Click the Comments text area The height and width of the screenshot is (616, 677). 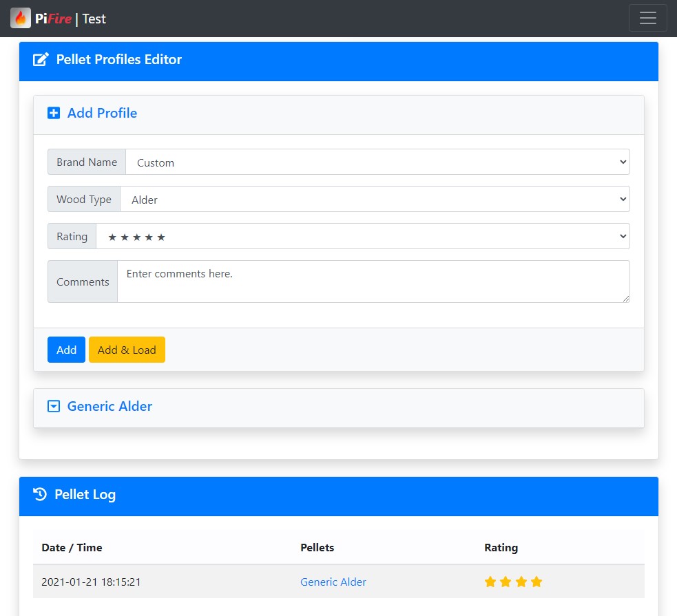click(x=374, y=281)
